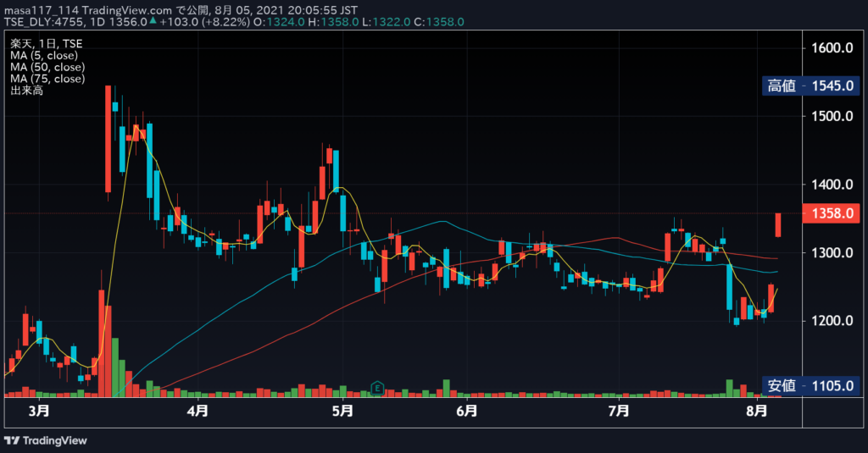Click the 4月 time axis label

198,411
